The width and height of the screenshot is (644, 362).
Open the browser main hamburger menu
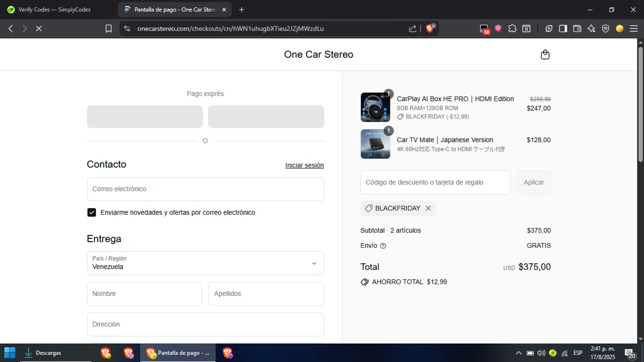(634, 28)
